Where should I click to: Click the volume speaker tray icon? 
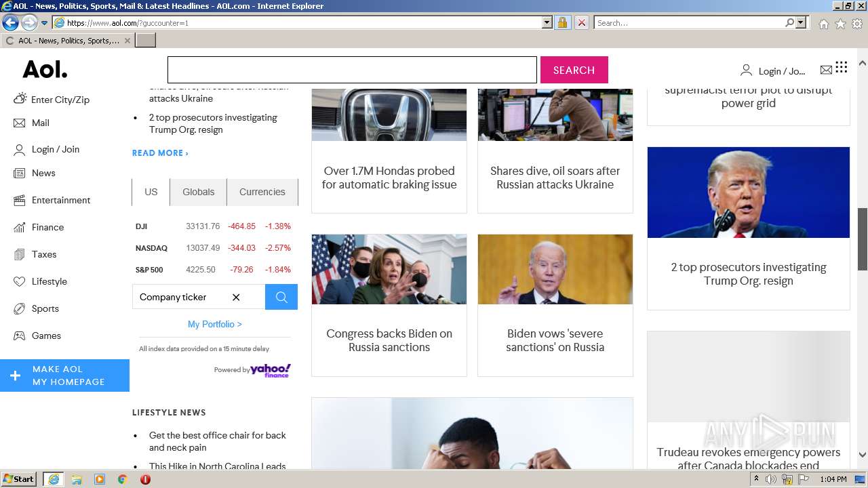pyautogui.click(x=771, y=479)
